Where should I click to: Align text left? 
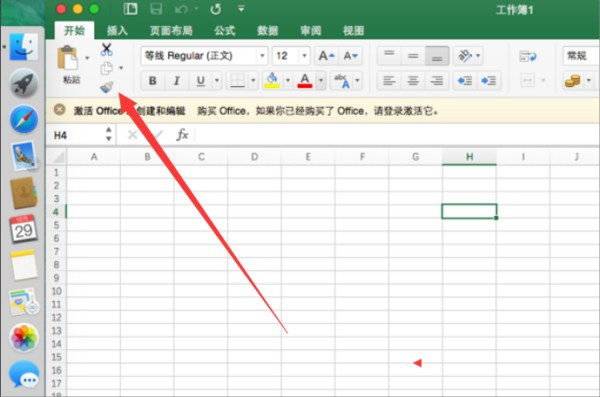pos(389,81)
